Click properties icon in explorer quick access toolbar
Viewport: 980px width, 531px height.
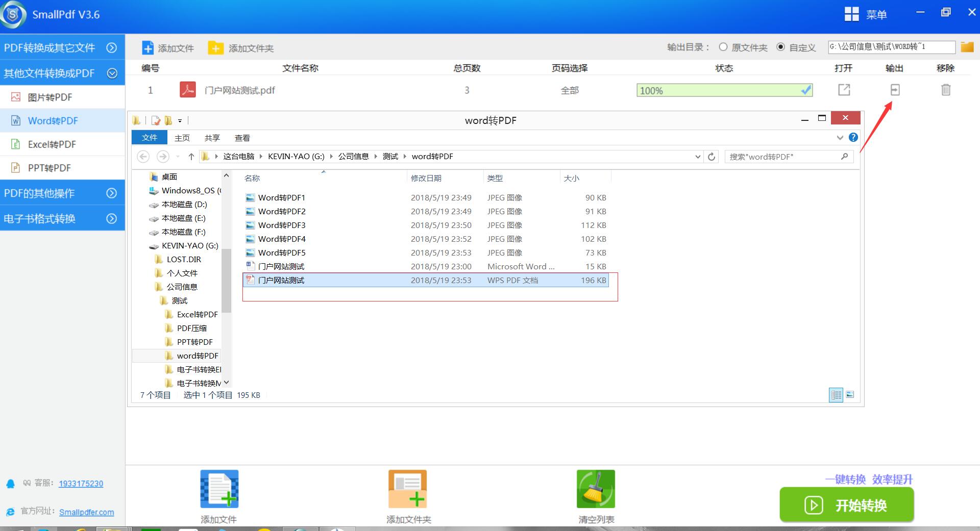pos(156,120)
